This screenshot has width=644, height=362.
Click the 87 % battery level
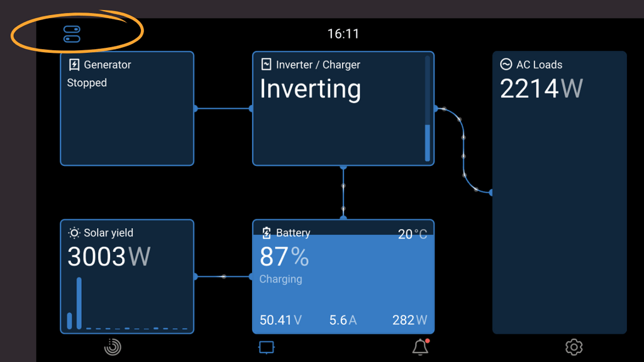tap(284, 257)
